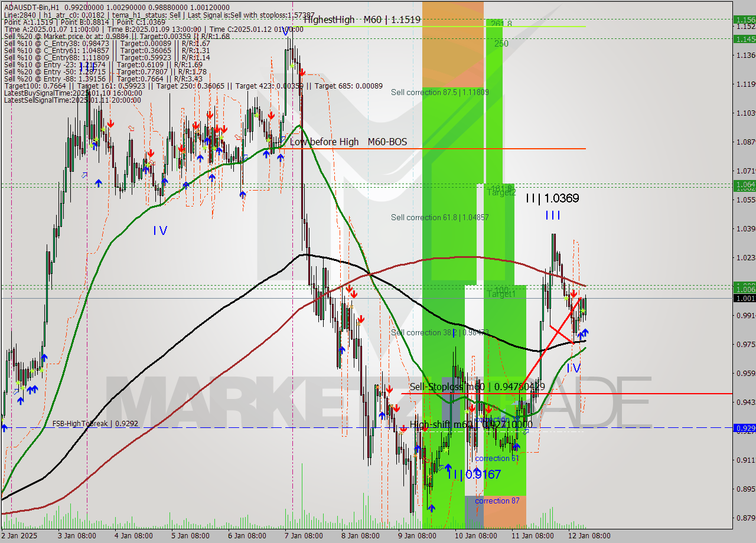Viewport: 756px width, 543px height.
Task: Select the Target100: 0.7664 info line
Action: [x=193, y=86]
